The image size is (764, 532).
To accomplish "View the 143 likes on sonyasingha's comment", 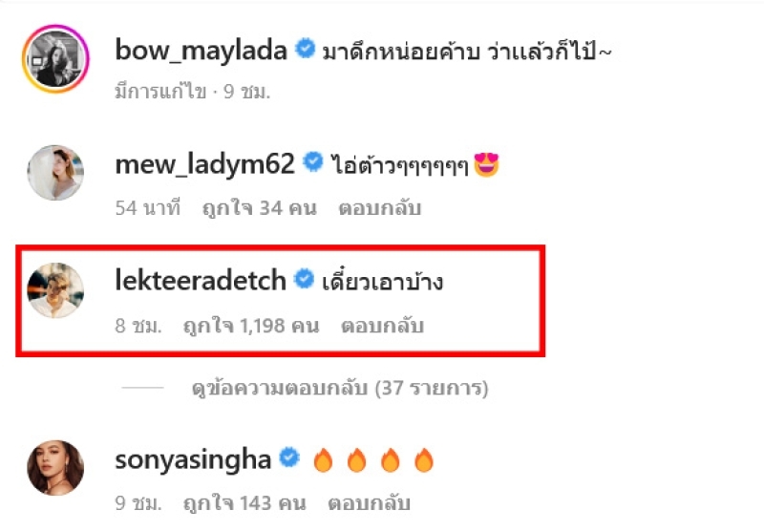I will click(x=244, y=503).
